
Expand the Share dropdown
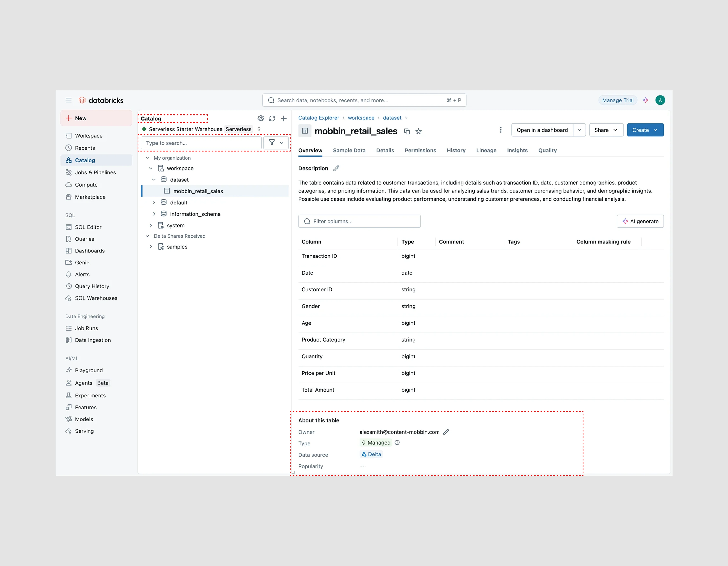(x=606, y=130)
